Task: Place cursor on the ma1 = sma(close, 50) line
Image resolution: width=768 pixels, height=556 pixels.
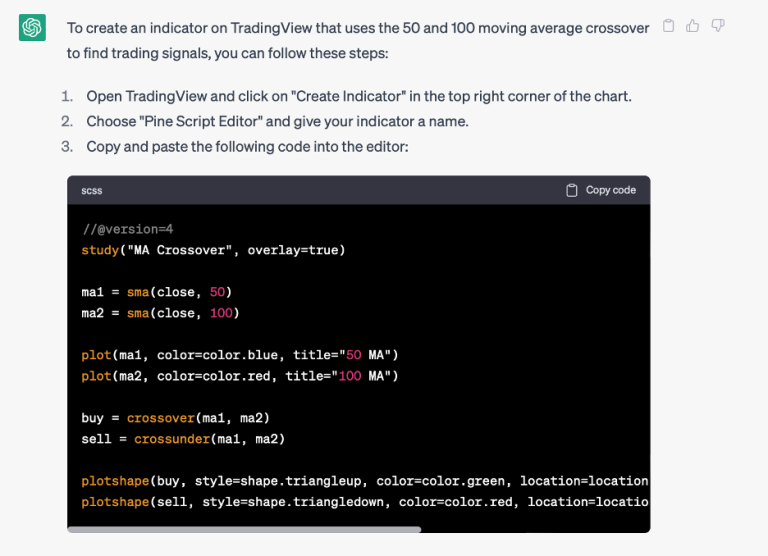Action: pos(157,292)
